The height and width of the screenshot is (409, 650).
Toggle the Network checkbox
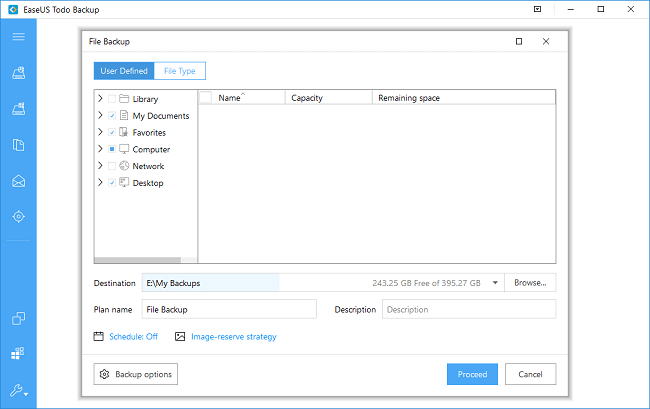111,166
